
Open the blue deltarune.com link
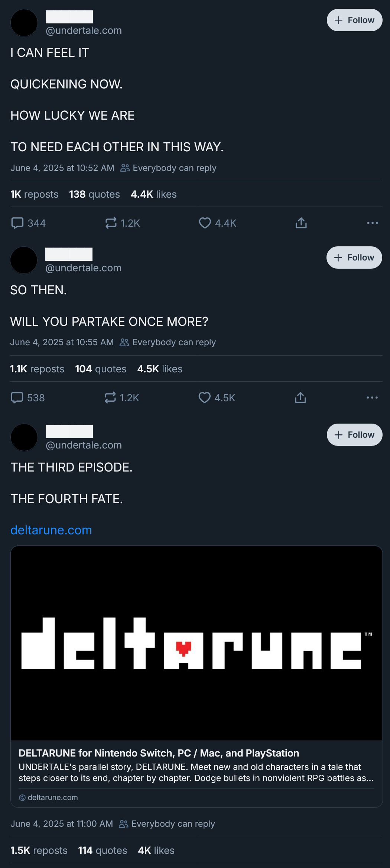[x=51, y=530]
